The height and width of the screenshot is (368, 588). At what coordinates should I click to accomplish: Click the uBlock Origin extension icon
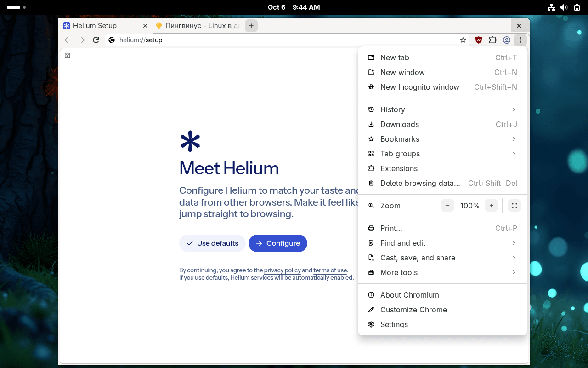pos(479,40)
